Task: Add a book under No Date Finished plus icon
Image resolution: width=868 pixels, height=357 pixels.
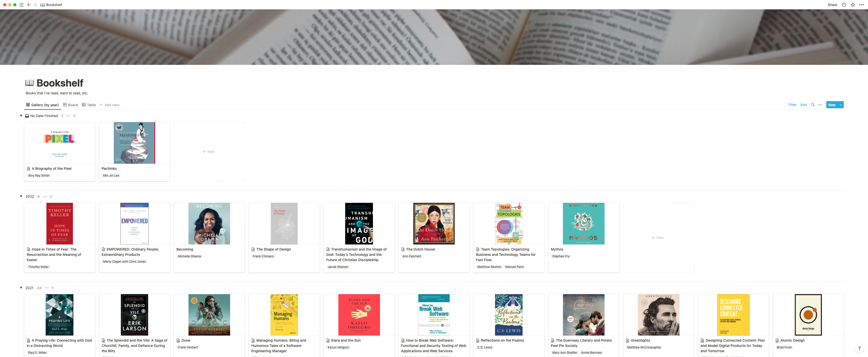Action: [x=74, y=116]
